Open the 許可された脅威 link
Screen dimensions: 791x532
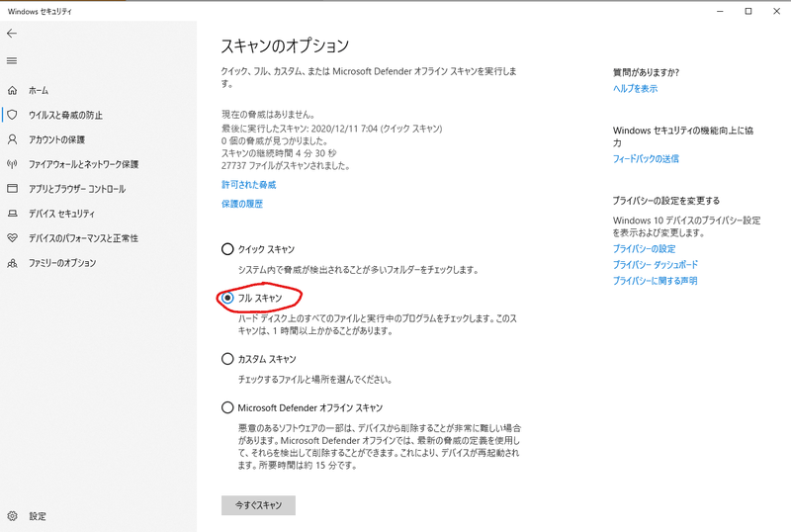click(249, 185)
